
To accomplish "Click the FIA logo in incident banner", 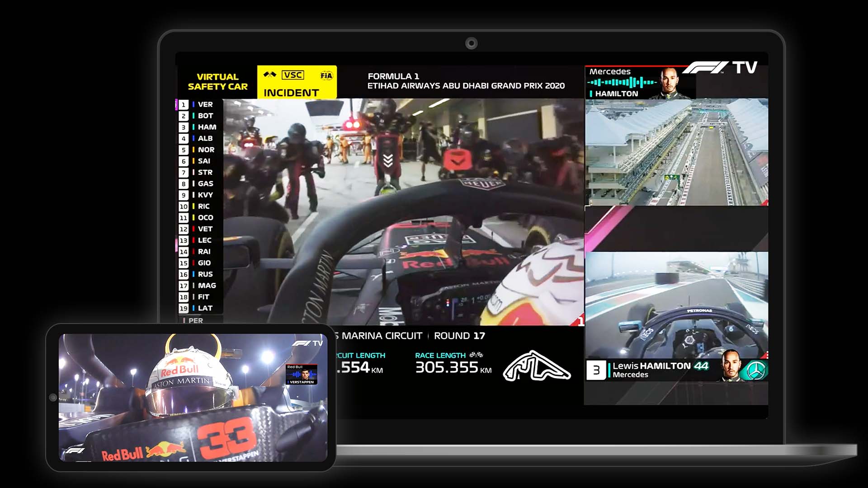I will [326, 75].
